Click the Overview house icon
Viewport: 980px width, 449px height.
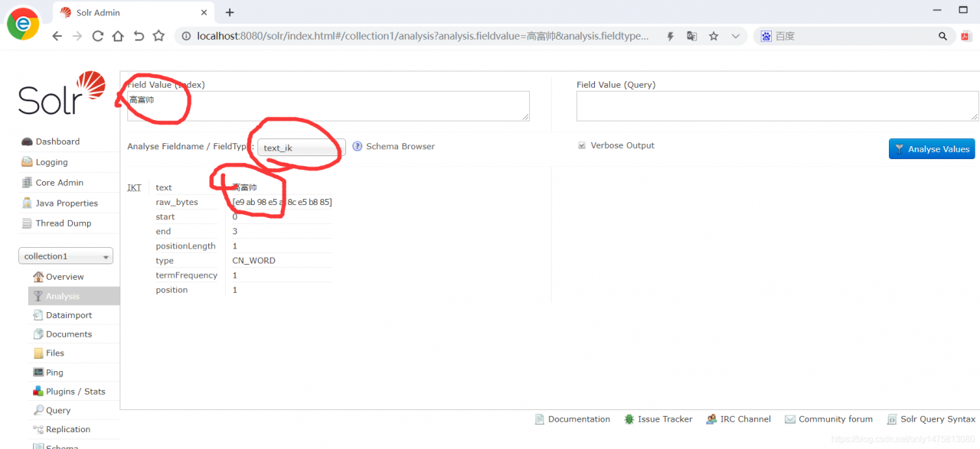(x=38, y=277)
